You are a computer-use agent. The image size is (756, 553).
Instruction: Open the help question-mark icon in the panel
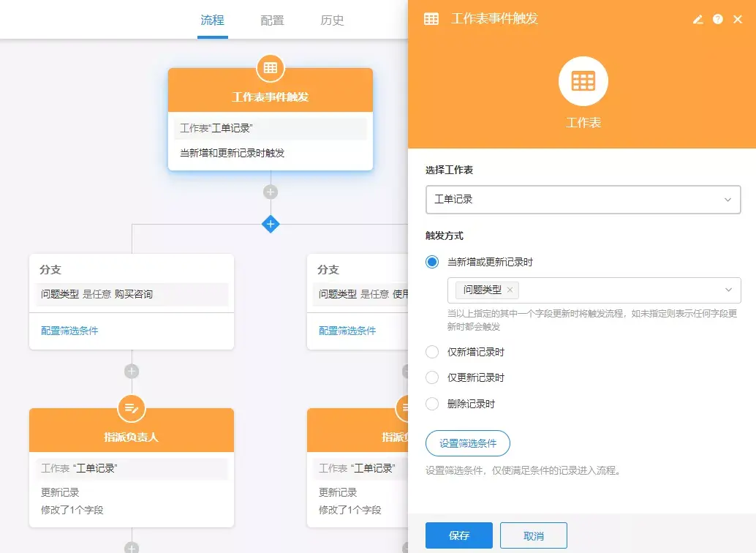tap(717, 20)
